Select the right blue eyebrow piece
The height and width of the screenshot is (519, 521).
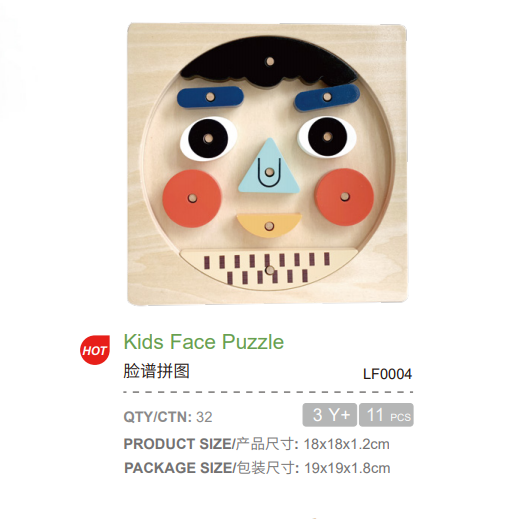point(327,97)
